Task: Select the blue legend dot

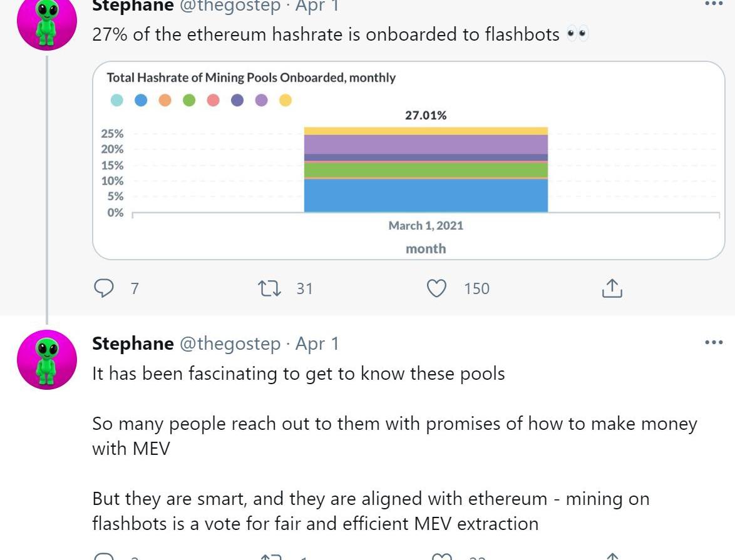Action: pos(141,100)
